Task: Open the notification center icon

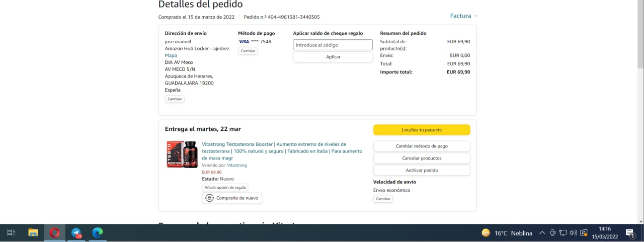Action: point(629,232)
